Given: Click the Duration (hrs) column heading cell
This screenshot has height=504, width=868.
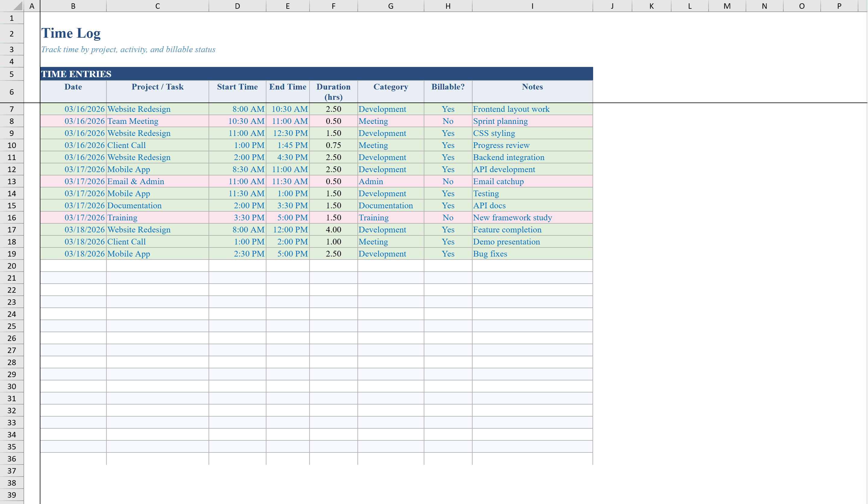Looking at the screenshot, I should point(333,91).
